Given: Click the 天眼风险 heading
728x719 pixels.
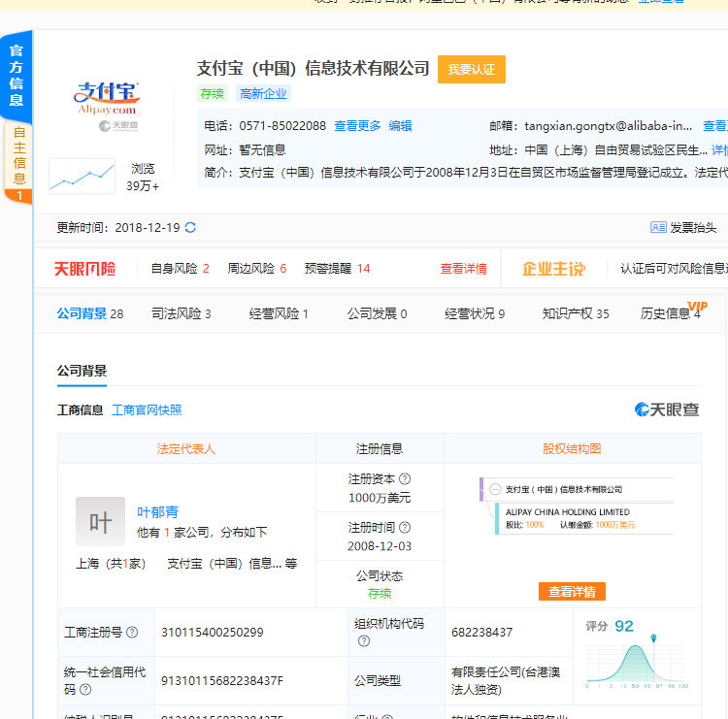Looking at the screenshot, I should (x=85, y=268).
